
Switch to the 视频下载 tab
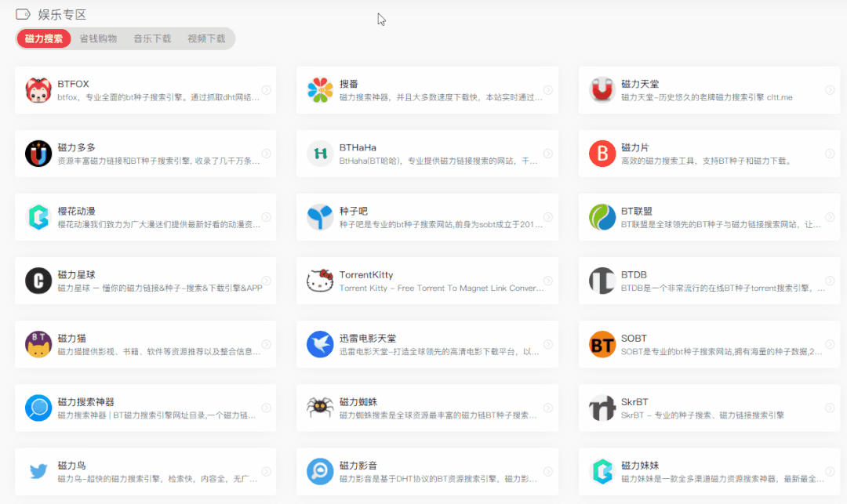[206, 39]
